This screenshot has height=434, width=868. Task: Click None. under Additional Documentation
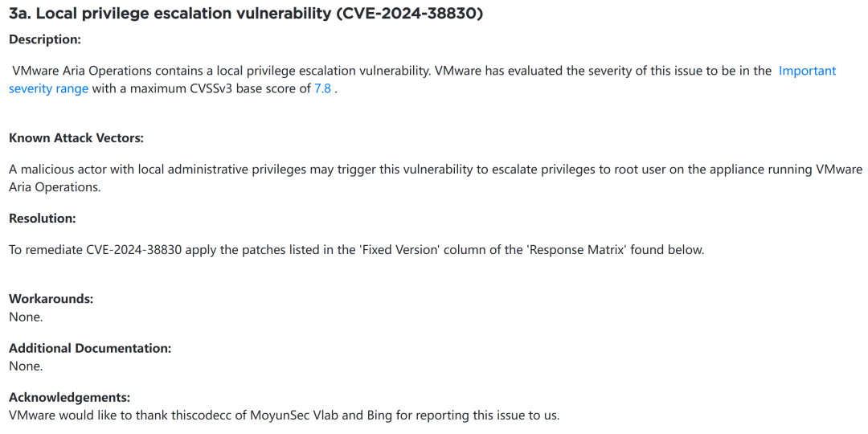[x=26, y=366]
